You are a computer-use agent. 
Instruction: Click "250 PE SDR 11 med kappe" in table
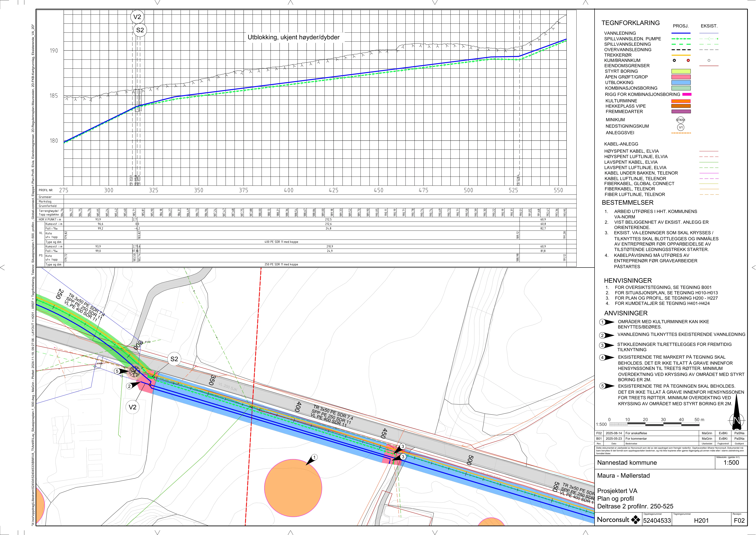click(x=281, y=264)
